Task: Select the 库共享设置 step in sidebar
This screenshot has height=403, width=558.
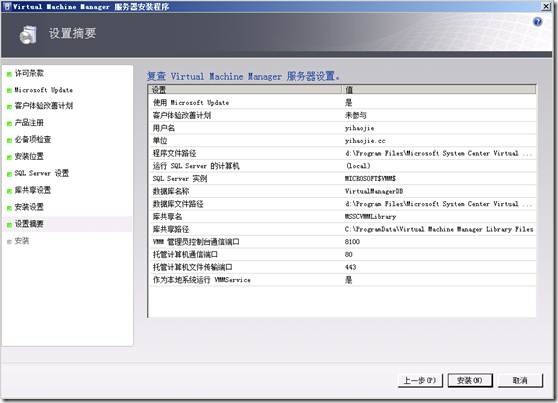Action: 33,190
